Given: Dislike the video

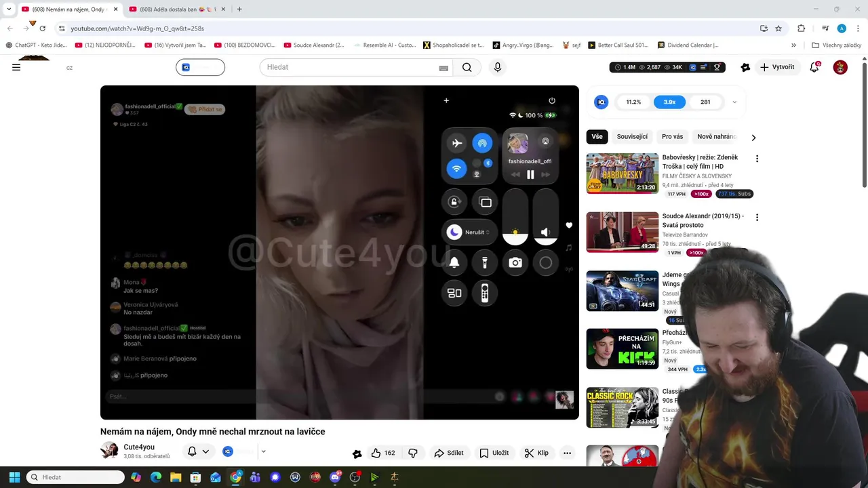Looking at the screenshot, I should coord(412,453).
